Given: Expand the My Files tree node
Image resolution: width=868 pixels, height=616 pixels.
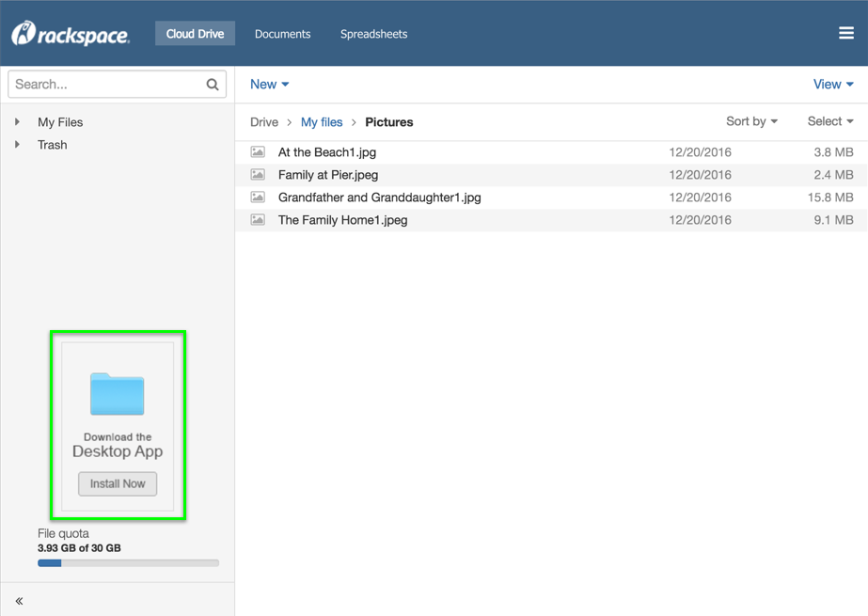Looking at the screenshot, I should [17, 121].
